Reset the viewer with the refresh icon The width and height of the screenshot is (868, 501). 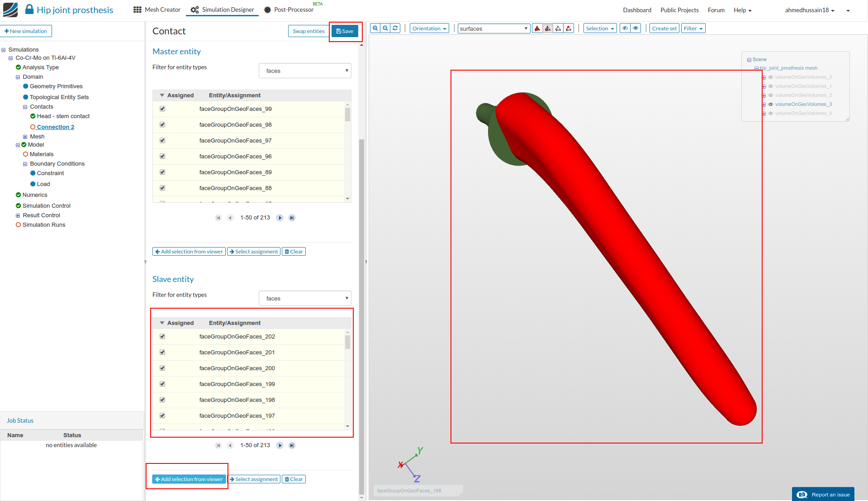pos(395,28)
